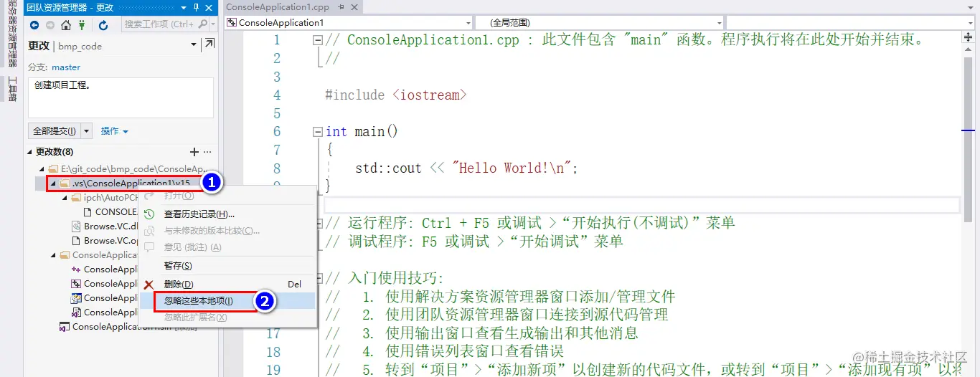Click 与未修改的版本比较(C)... menu entry
Screen dimensions: 980x377
click(x=212, y=231)
